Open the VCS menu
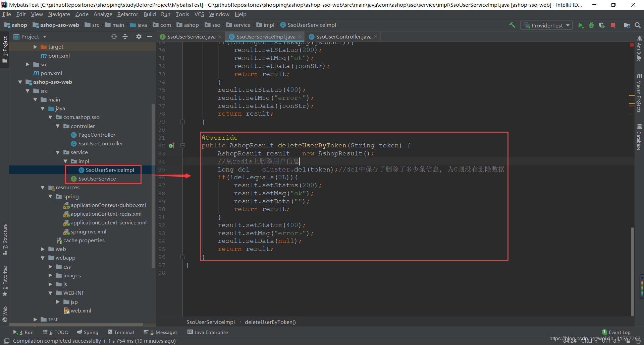The width and height of the screenshot is (644, 345). pyautogui.click(x=199, y=14)
